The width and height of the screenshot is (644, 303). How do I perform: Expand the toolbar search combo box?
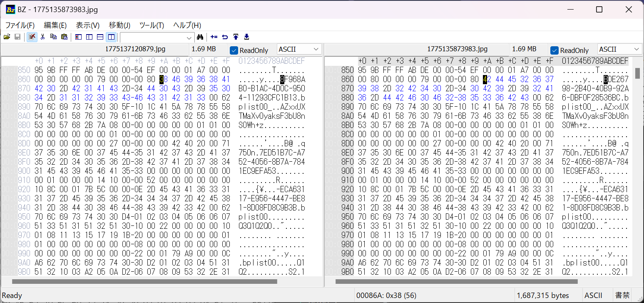click(190, 38)
